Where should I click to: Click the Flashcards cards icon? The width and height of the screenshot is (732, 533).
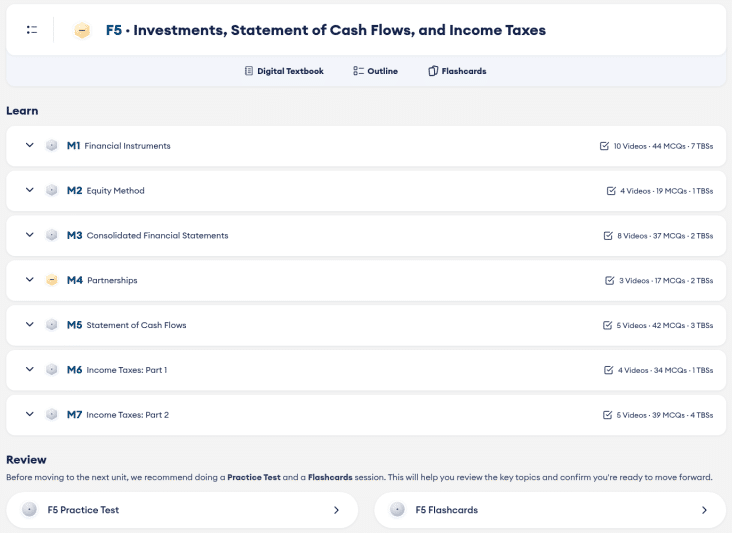tap(433, 71)
